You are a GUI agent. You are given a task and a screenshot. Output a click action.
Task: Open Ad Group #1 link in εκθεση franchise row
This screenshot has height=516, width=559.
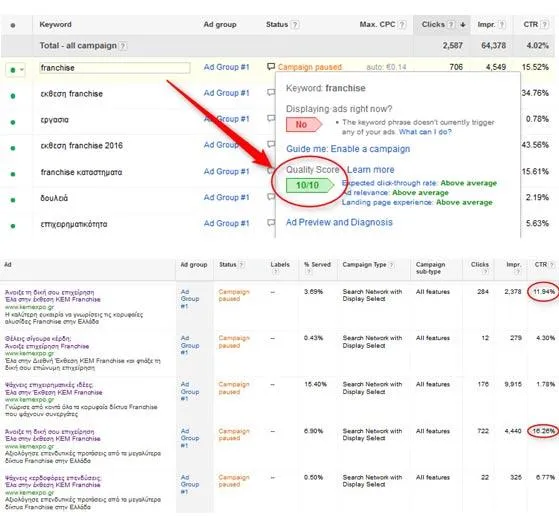(226, 93)
